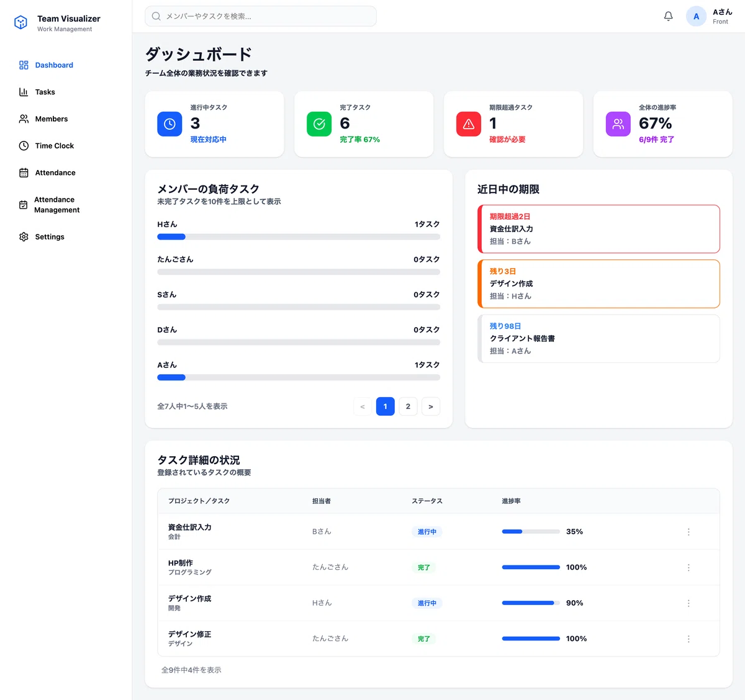Click the 全9件中4件を表示 footer text
The width and height of the screenshot is (745, 700).
point(191,670)
